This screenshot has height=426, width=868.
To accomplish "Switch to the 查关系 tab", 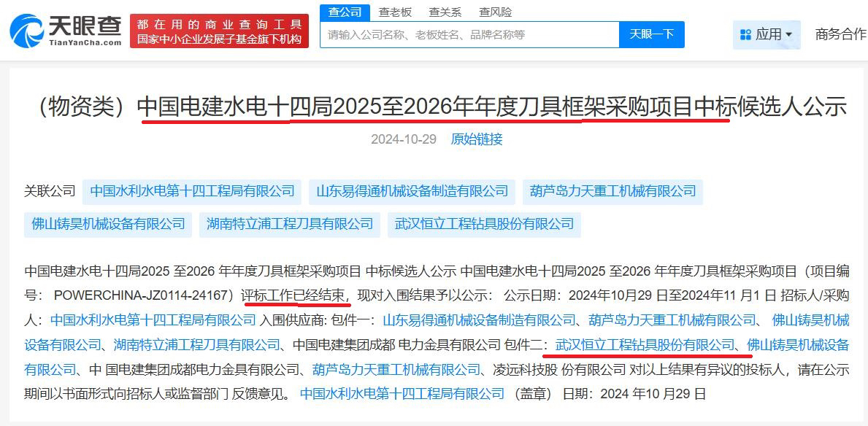I will point(445,12).
